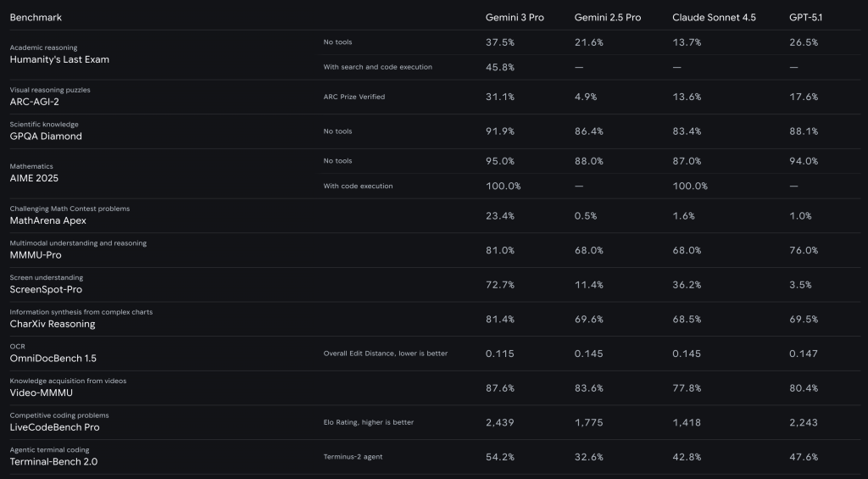This screenshot has height=479, width=868.
Task: Select the Terminal-Bench 2.0 benchmark name
Action: point(53,462)
